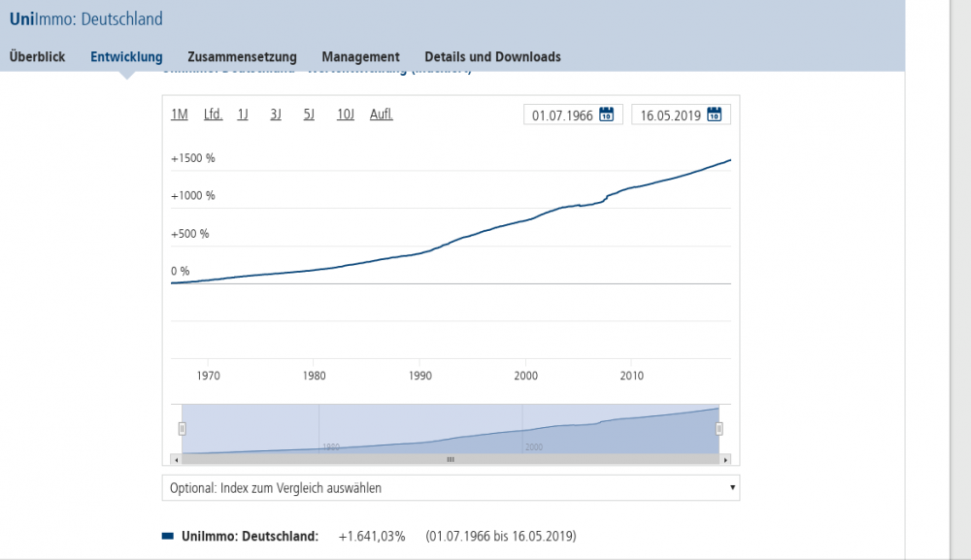Open Details und Downloads tab

(492, 56)
